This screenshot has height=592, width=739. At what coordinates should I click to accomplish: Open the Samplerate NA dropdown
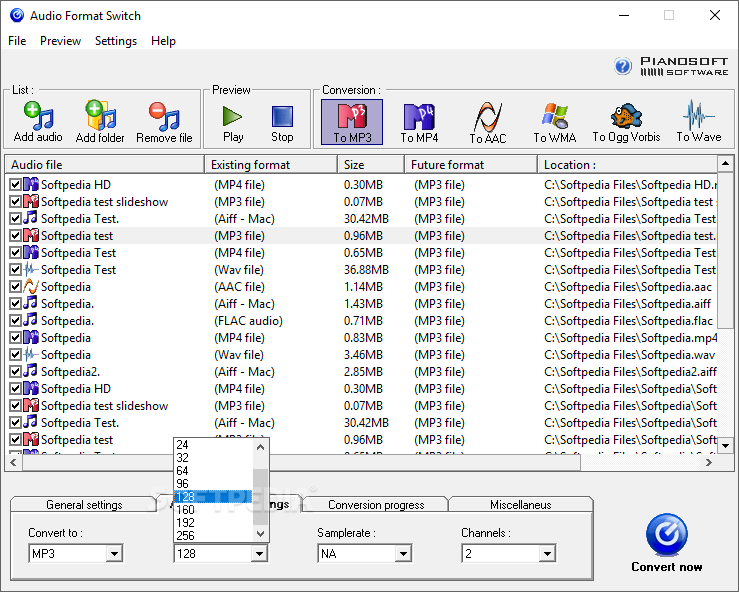click(403, 553)
